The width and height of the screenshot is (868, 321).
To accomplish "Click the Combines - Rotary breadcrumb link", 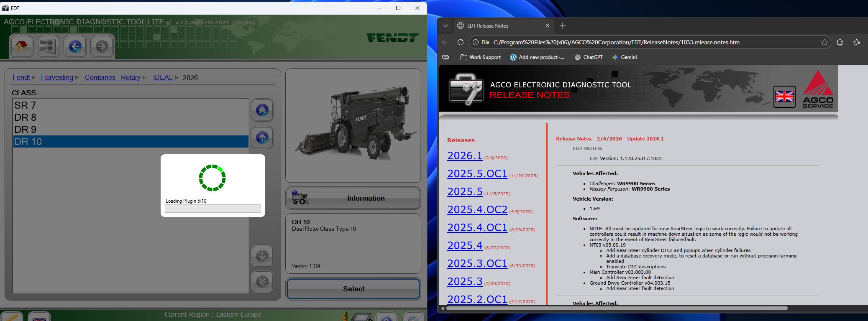I will click(x=113, y=77).
